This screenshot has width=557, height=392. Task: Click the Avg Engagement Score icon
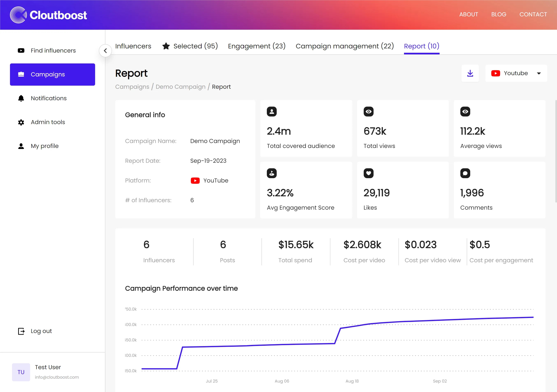(272, 173)
